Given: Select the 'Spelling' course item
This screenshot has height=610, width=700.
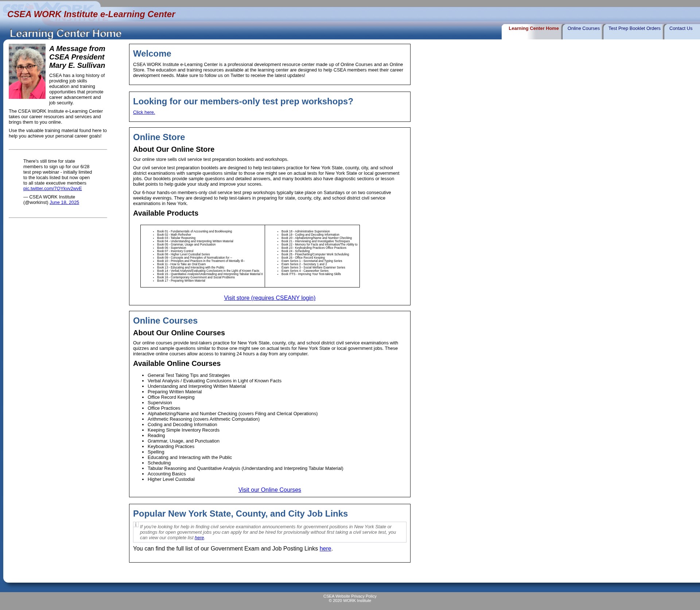Looking at the screenshot, I should (156, 452).
